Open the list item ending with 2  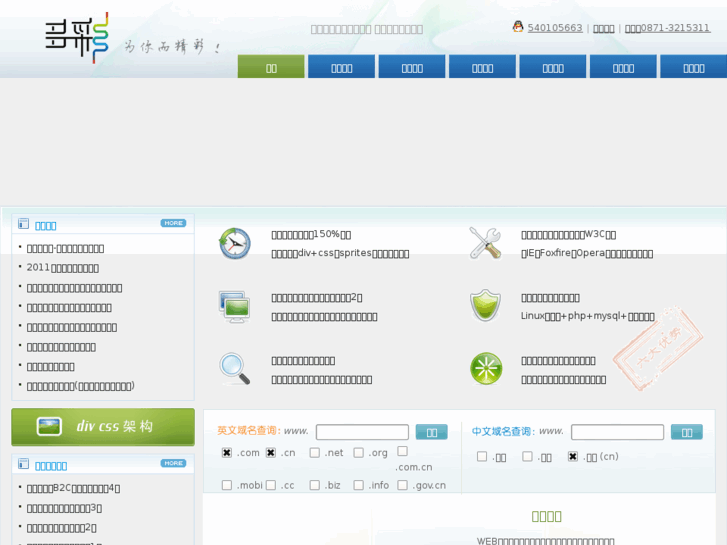62,528
